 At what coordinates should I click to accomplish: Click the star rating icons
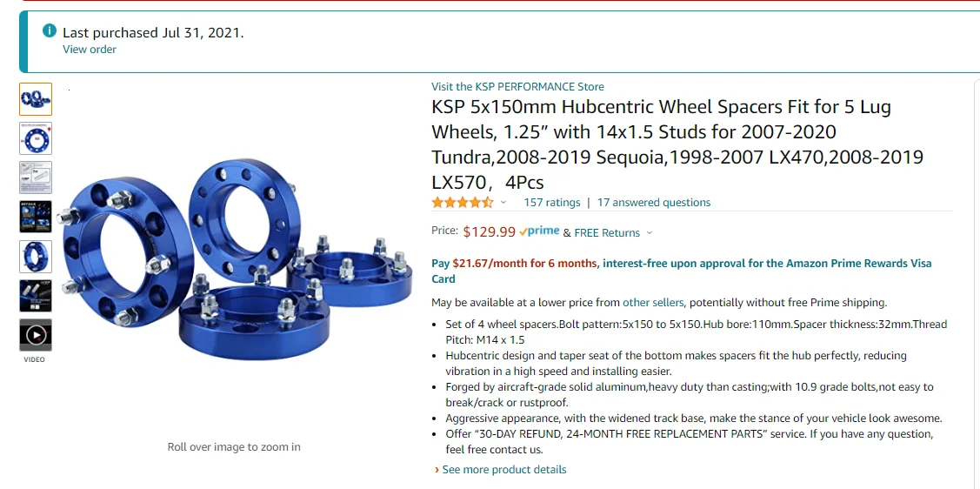click(x=463, y=202)
